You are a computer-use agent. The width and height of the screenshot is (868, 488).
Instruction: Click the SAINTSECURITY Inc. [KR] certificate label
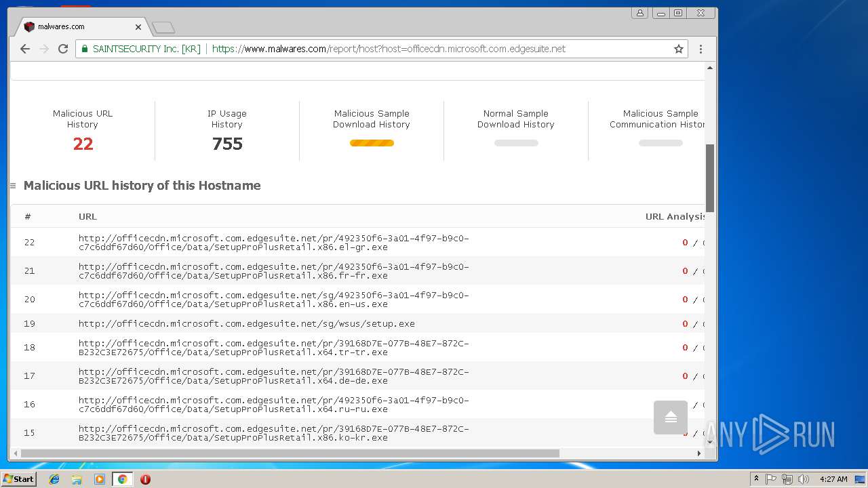click(146, 49)
